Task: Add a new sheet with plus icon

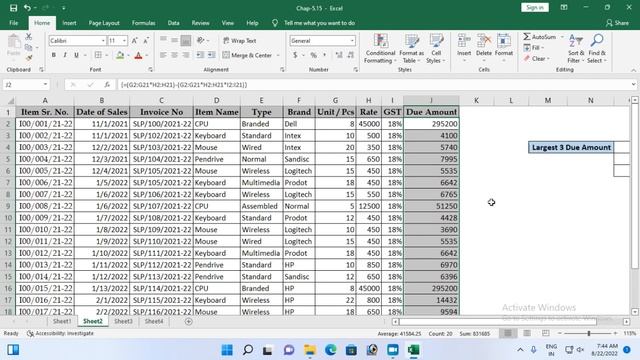Action: tap(188, 322)
